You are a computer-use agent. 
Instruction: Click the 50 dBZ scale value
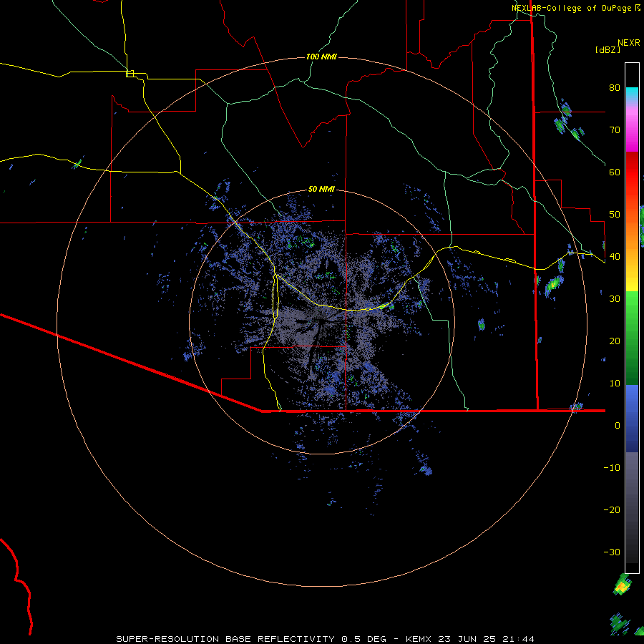click(615, 214)
